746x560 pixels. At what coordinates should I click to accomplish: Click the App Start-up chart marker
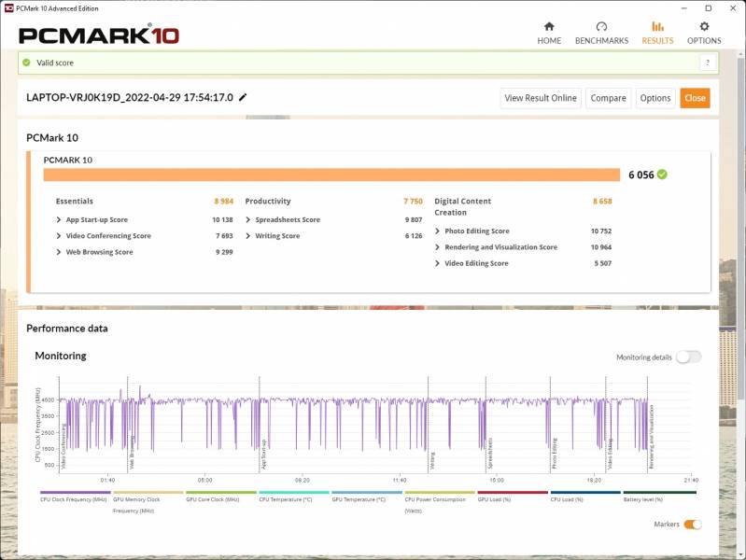[264, 454]
